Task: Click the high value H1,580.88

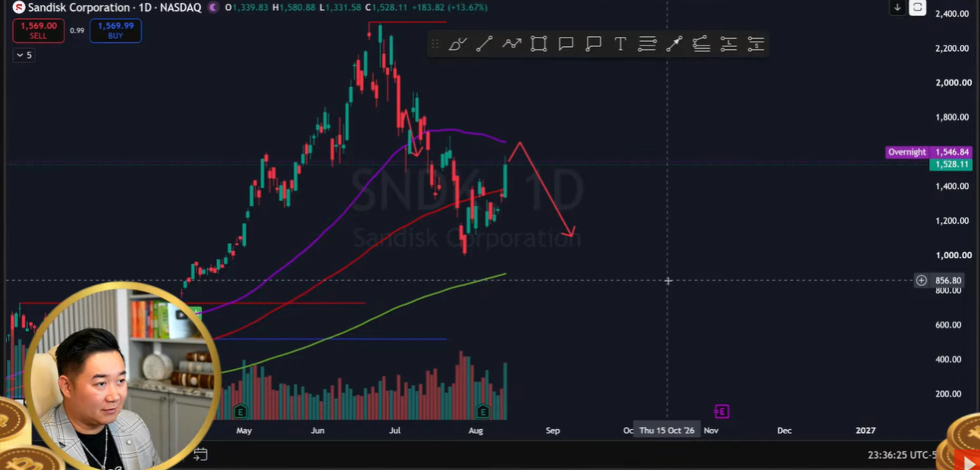Action: (x=294, y=8)
